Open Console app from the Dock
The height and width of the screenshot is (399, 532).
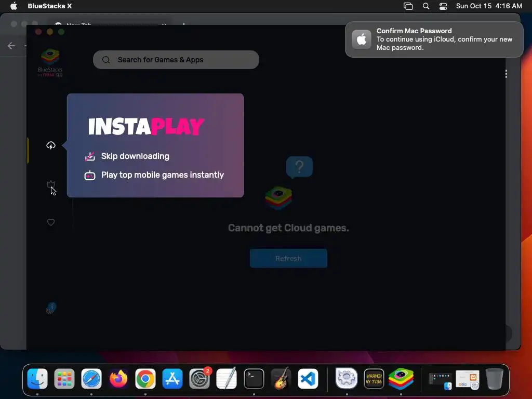[374, 379]
